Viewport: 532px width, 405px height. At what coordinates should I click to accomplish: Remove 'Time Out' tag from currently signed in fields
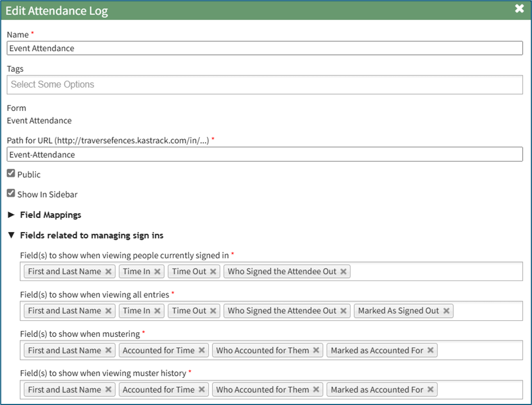213,271
